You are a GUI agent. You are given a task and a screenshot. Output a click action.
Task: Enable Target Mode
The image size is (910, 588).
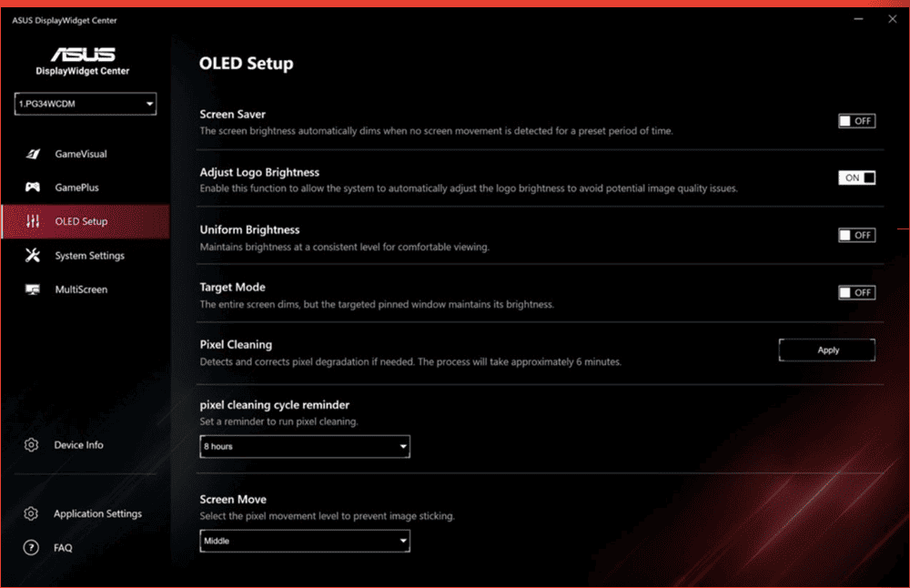point(856,292)
